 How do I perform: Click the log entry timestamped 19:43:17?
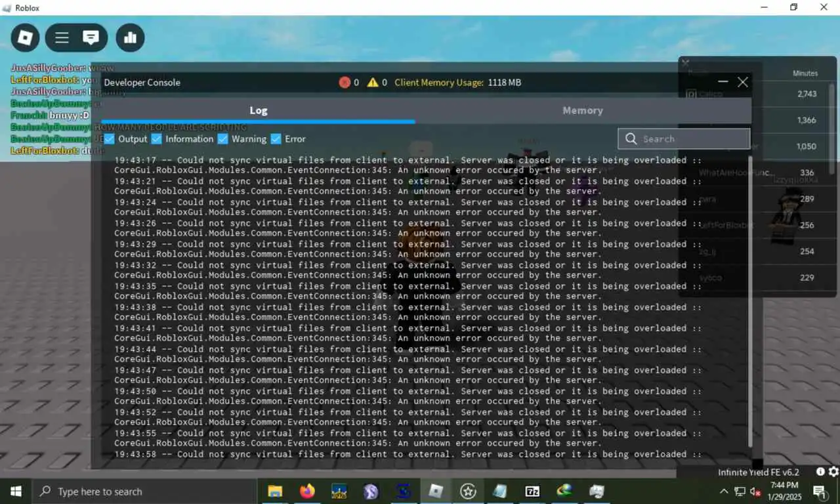[408, 165]
